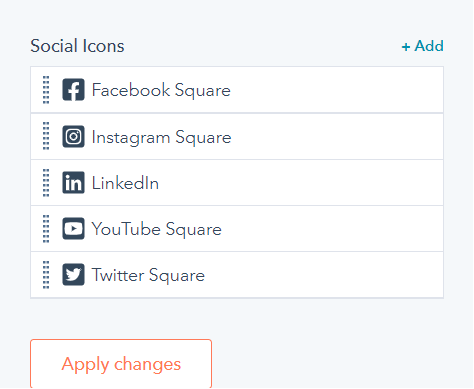The width and height of the screenshot is (474, 389).
Task: Select the Twitter Square label text
Action: [148, 275]
